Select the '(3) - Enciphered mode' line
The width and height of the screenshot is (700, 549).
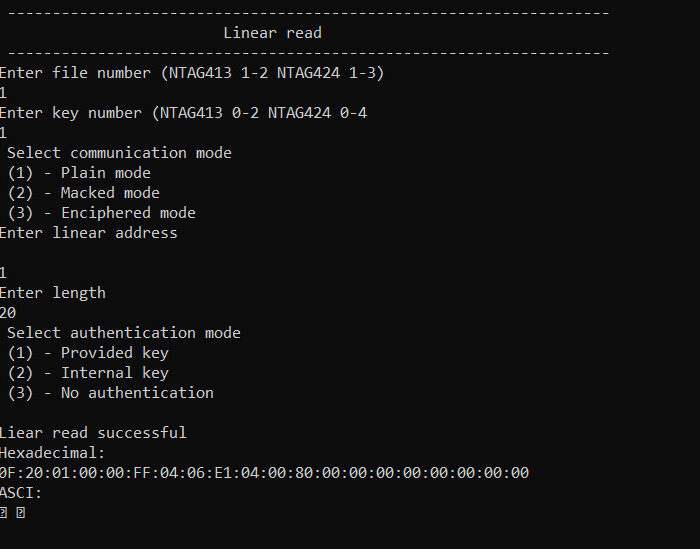click(x=101, y=213)
